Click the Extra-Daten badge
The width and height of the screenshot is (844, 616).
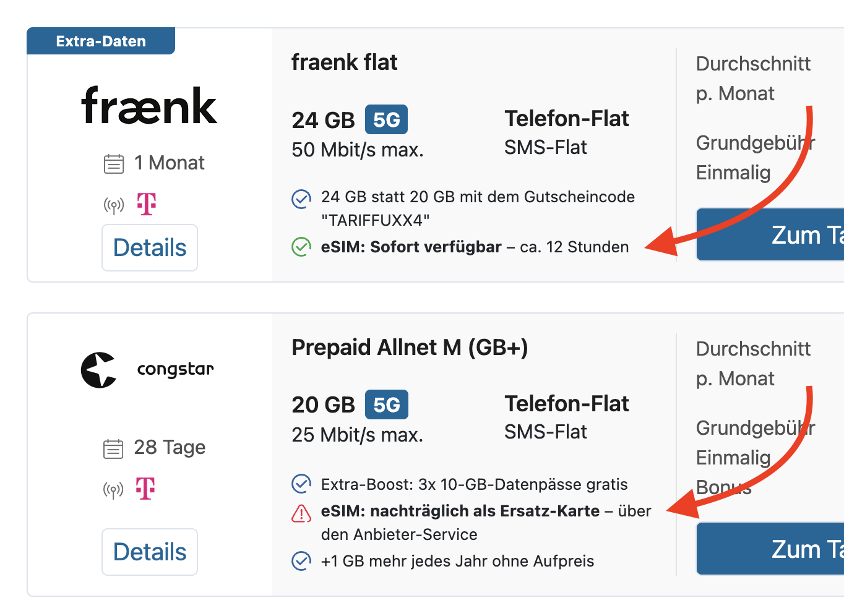(101, 41)
